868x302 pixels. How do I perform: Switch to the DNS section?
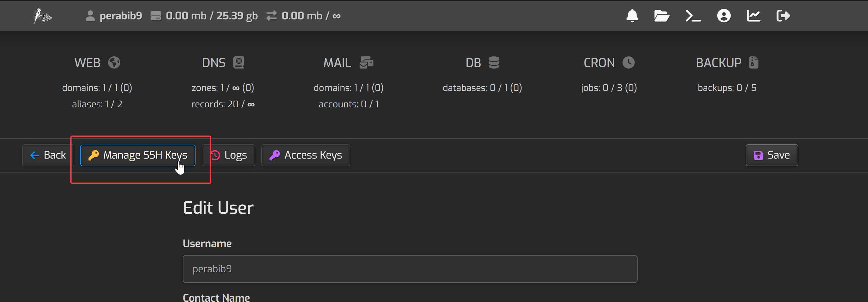coord(223,63)
